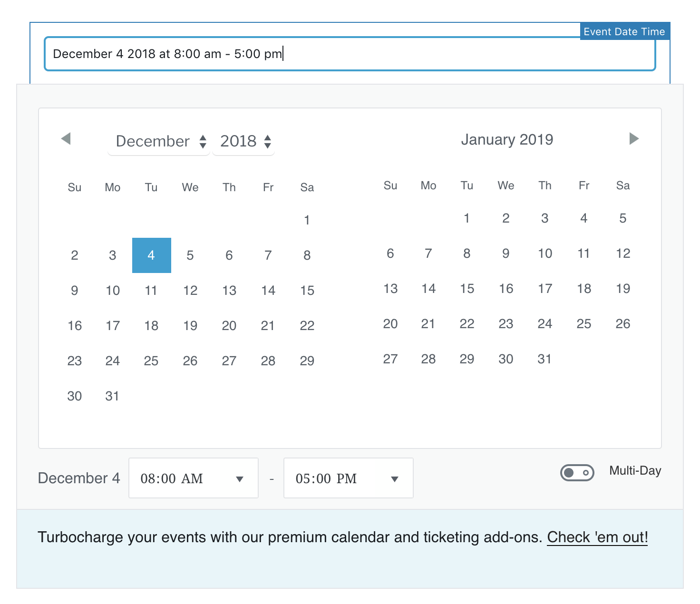Open the start time dropdown showing 08:00 AM
The image size is (700, 604).
[193, 478]
